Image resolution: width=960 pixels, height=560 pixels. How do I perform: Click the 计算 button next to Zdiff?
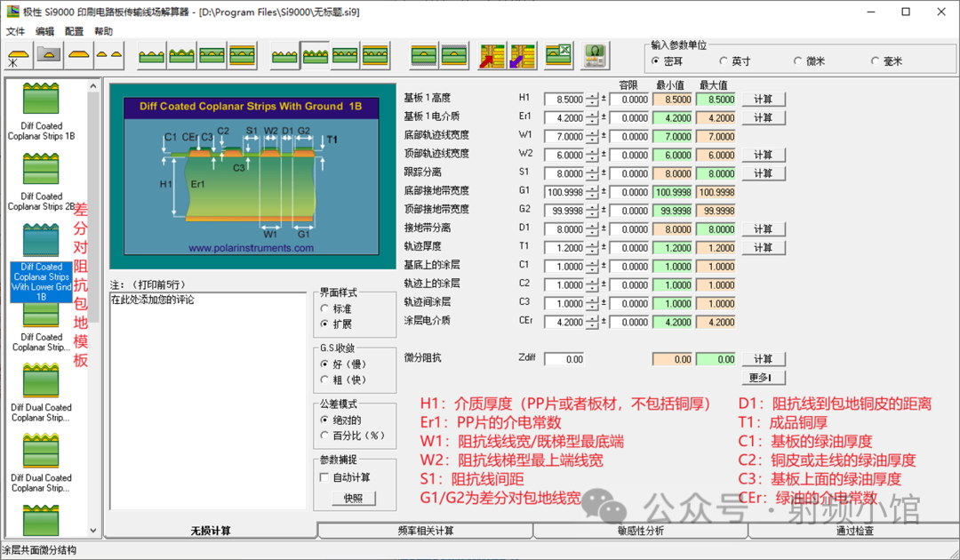[x=764, y=359]
